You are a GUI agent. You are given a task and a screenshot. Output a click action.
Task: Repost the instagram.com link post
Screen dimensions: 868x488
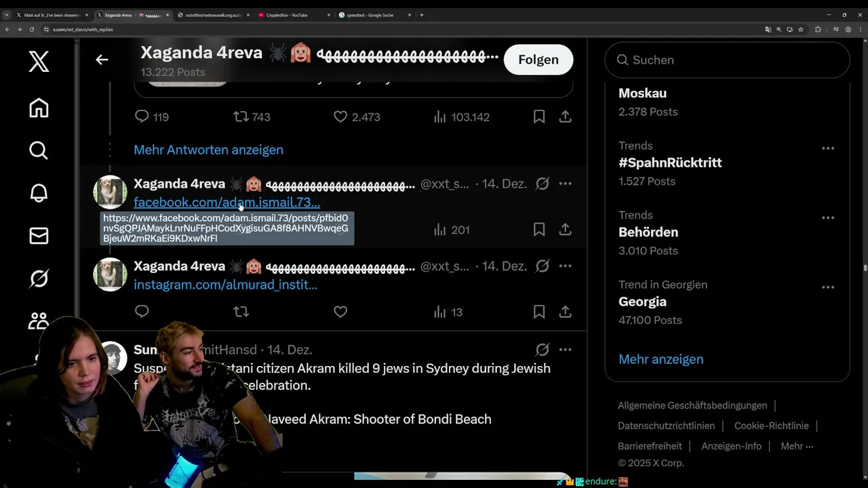coord(241,312)
